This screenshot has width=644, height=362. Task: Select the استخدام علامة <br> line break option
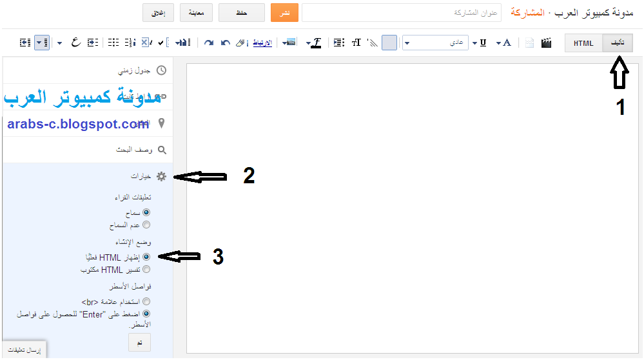146,301
